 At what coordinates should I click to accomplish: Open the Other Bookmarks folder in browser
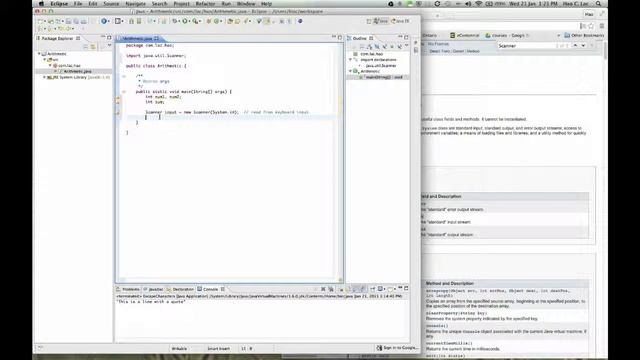pyautogui.click(x=583, y=36)
